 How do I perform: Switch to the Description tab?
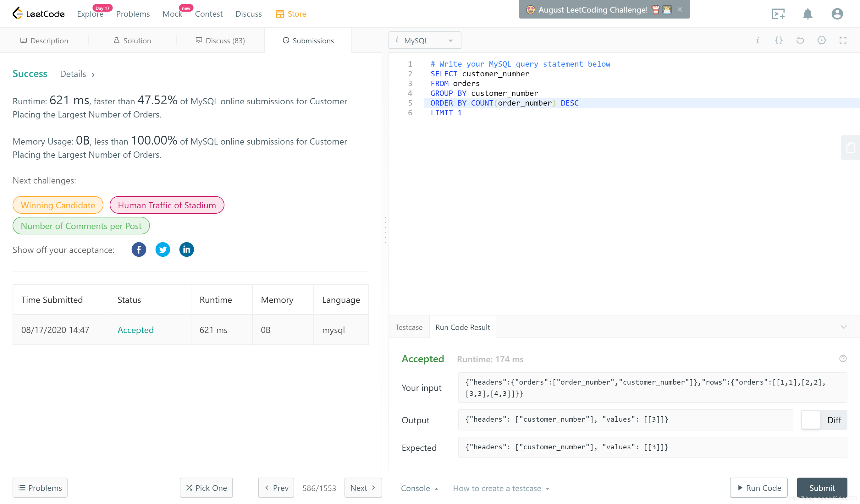pos(44,41)
